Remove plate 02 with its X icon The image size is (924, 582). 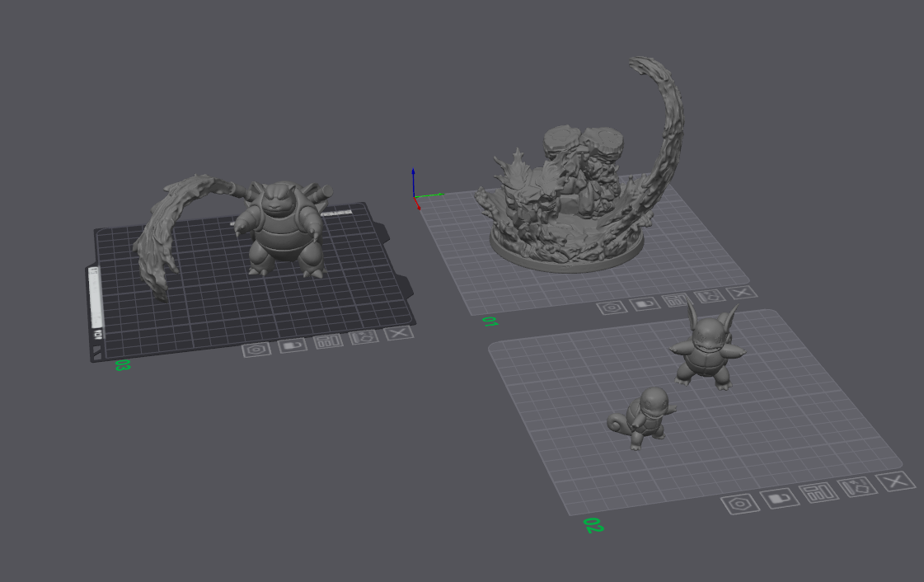click(x=896, y=481)
